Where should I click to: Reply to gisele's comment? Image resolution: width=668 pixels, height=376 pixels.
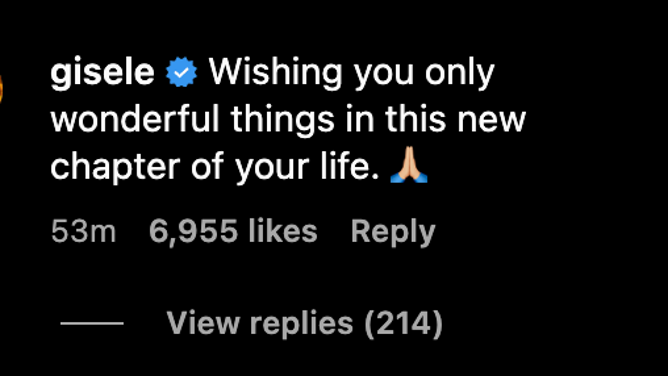[x=393, y=232]
